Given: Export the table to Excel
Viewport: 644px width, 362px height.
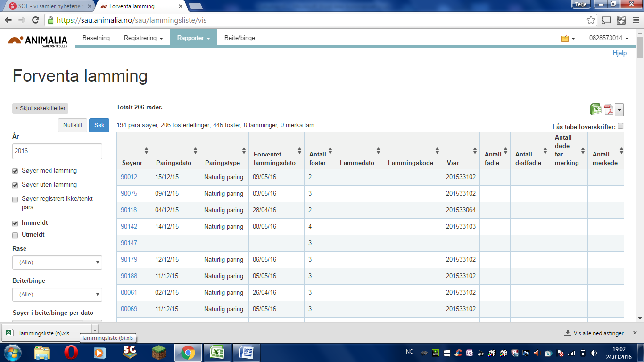Looking at the screenshot, I should (596, 109).
